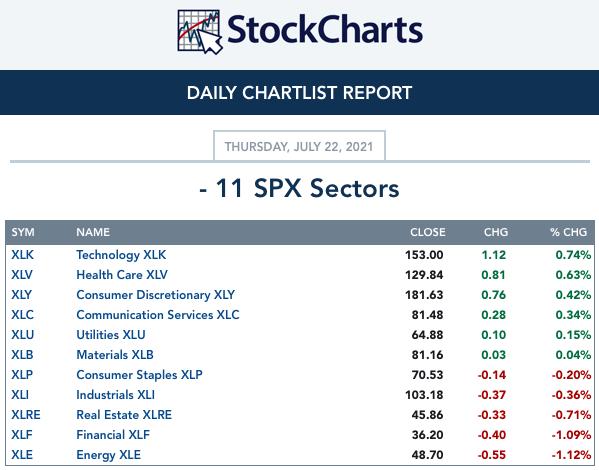
Task: Click the % CHG column header
Action: click(x=568, y=232)
